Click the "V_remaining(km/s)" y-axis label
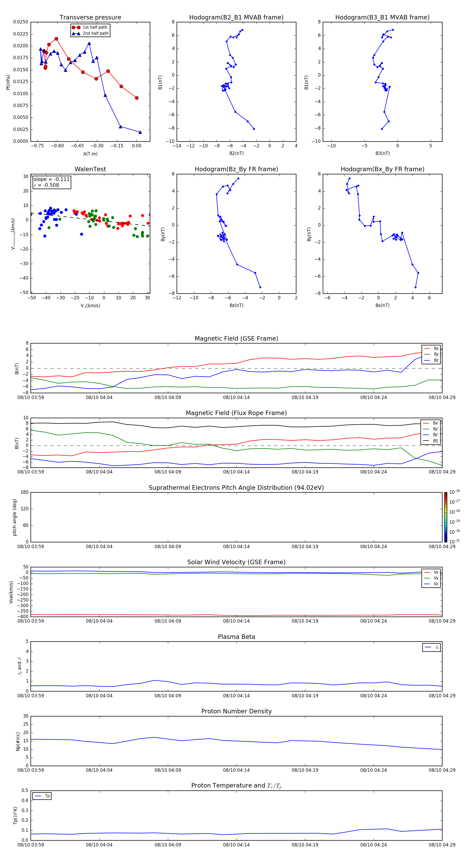This screenshot has width=473, height=868. click(13, 234)
